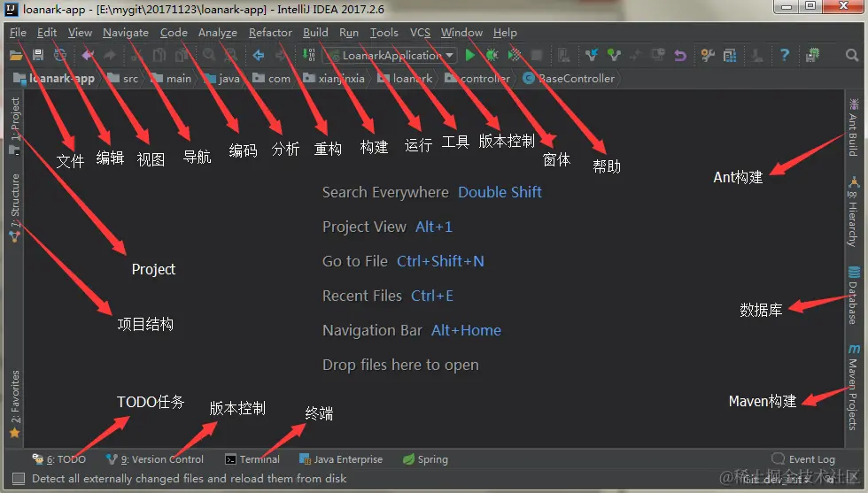Click the Open folder toolbar icon

pos(16,55)
